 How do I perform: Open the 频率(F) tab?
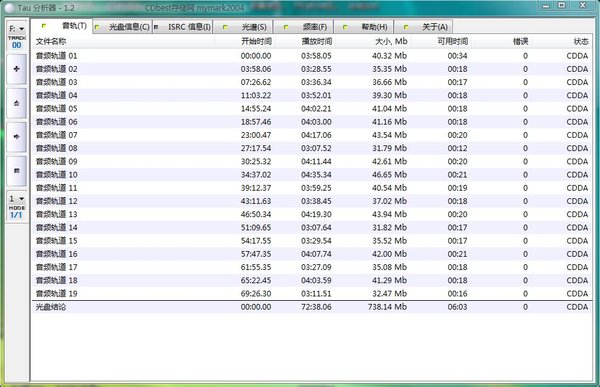(x=304, y=27)
